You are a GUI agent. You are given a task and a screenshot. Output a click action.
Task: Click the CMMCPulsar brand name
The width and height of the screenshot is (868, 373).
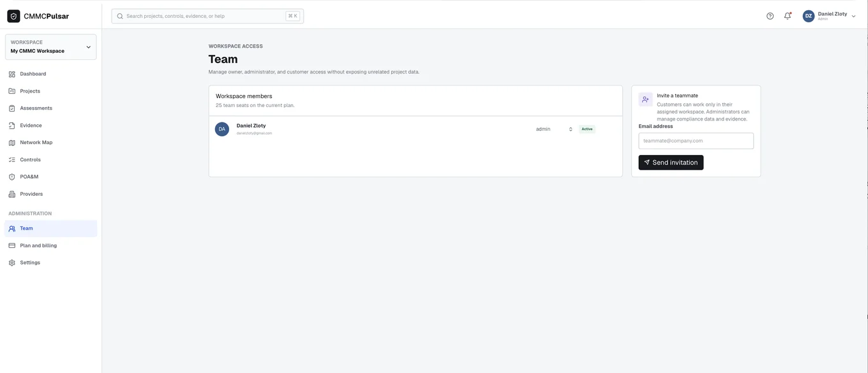46,16
